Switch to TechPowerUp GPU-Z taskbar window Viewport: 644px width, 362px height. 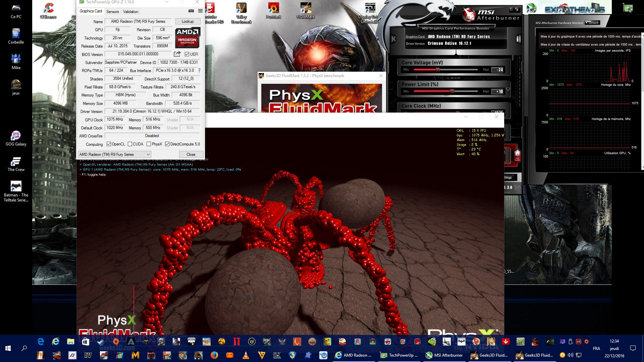pyautogui.click(x=399, y=355)
